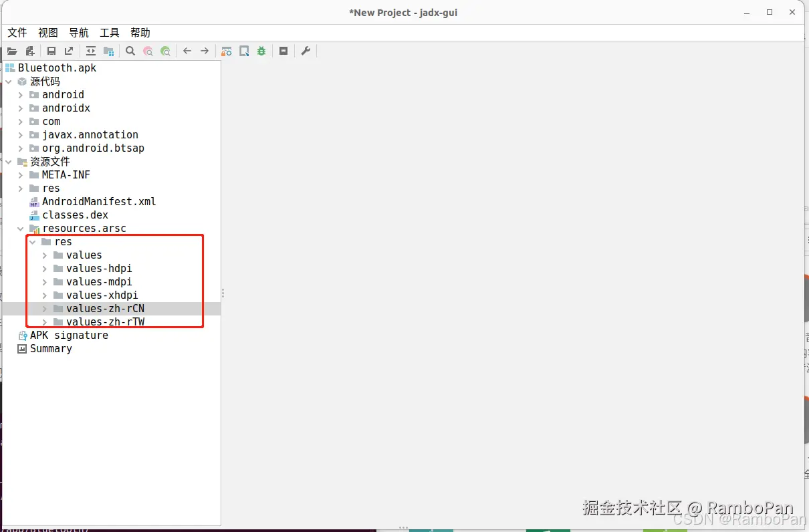Click the META-INF folder icon
Viewport: 809px width, 532px height.
pos(34,175)
